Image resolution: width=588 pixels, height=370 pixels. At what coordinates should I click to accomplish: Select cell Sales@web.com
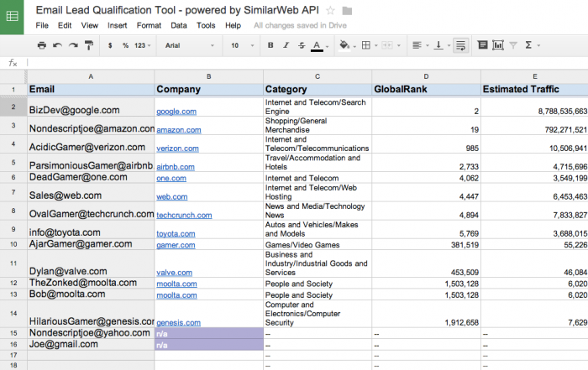pos(91,192)
